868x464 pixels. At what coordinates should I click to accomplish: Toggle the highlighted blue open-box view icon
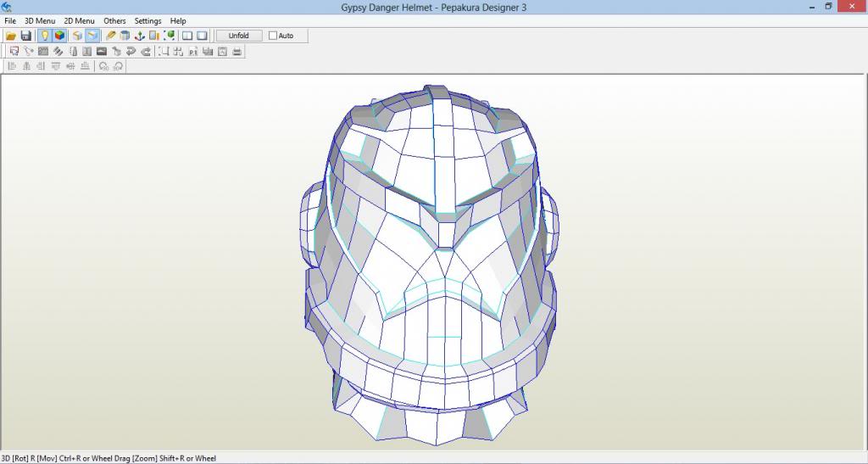pyautogui.click(x=92, y=36)
